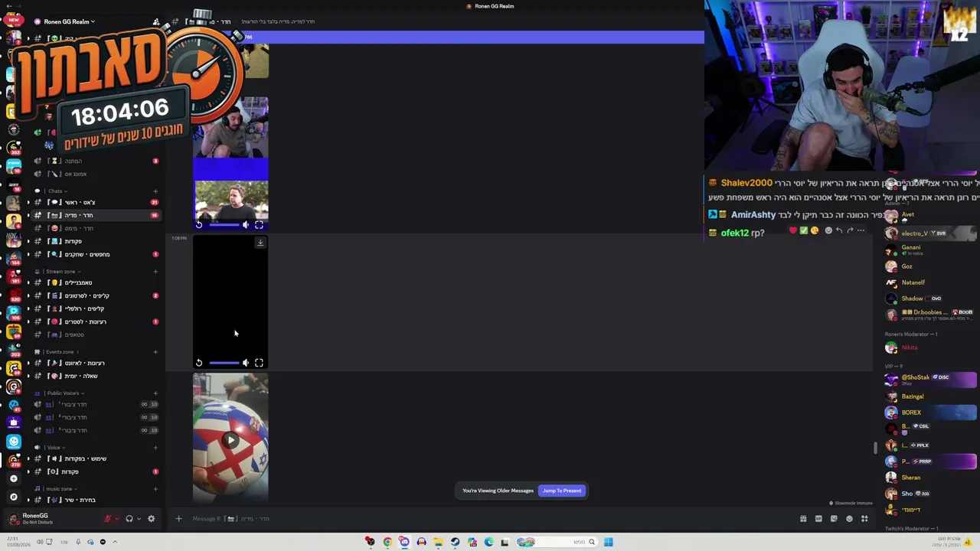Open the apps launcher in message bar
The image size is (980, 551).
(864, 519)
